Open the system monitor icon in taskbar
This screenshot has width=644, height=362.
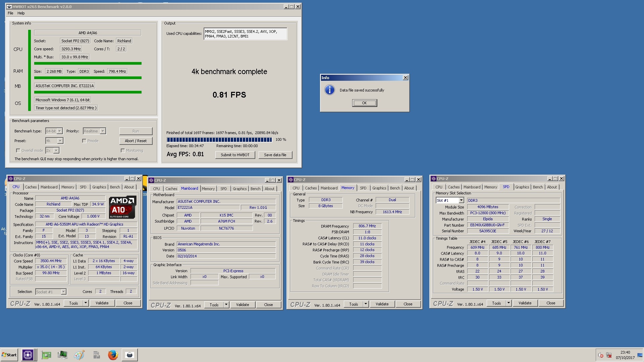tap(62, 355)
